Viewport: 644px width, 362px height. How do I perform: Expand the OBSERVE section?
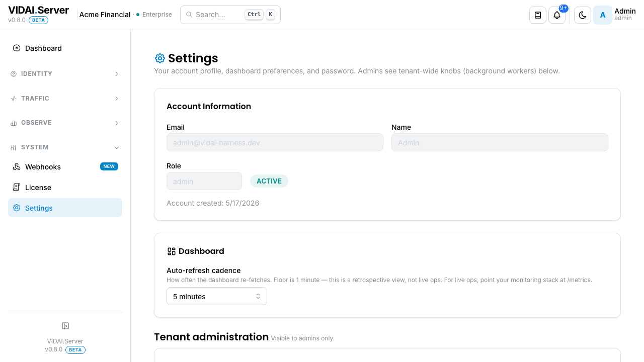point(65,123)
